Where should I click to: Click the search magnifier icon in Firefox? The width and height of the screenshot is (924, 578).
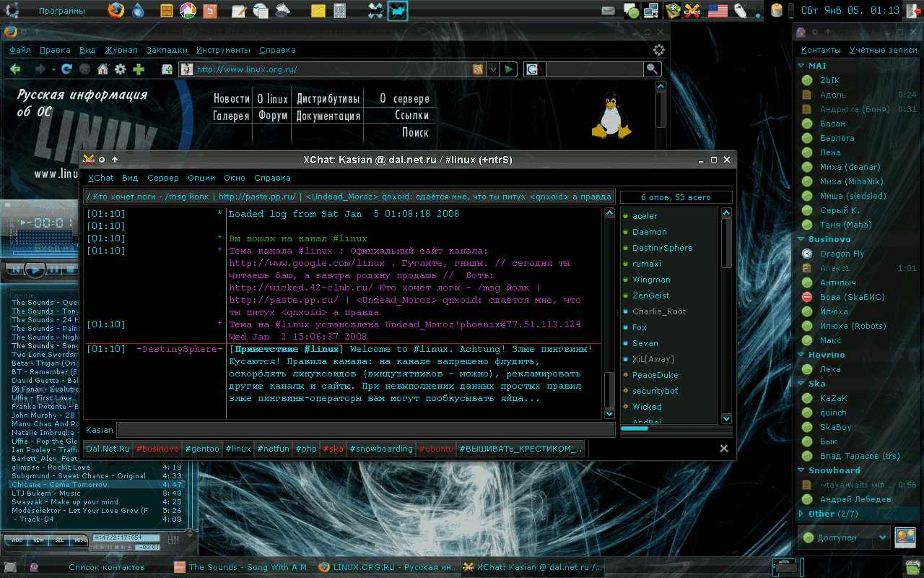pos(652,69)
